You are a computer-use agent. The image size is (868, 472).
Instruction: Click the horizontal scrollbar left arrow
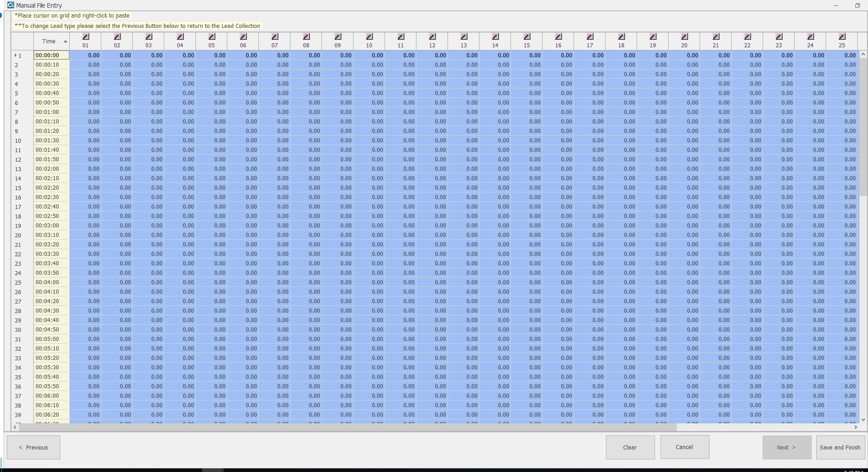16,427
